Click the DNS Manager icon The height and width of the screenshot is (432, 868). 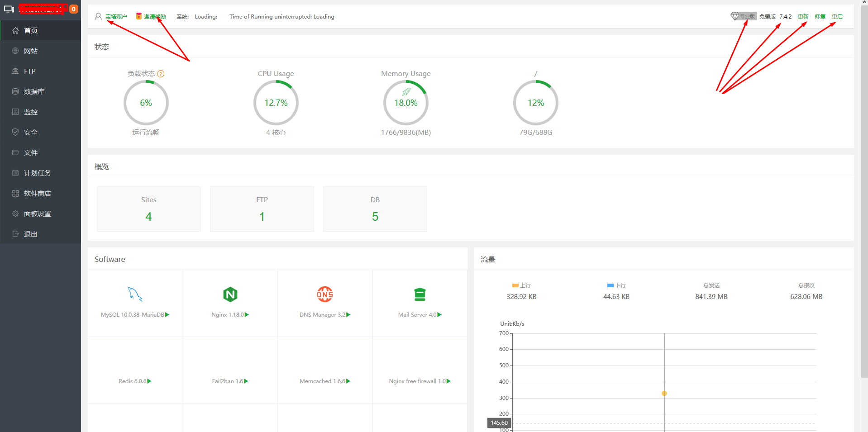[325, 294]
